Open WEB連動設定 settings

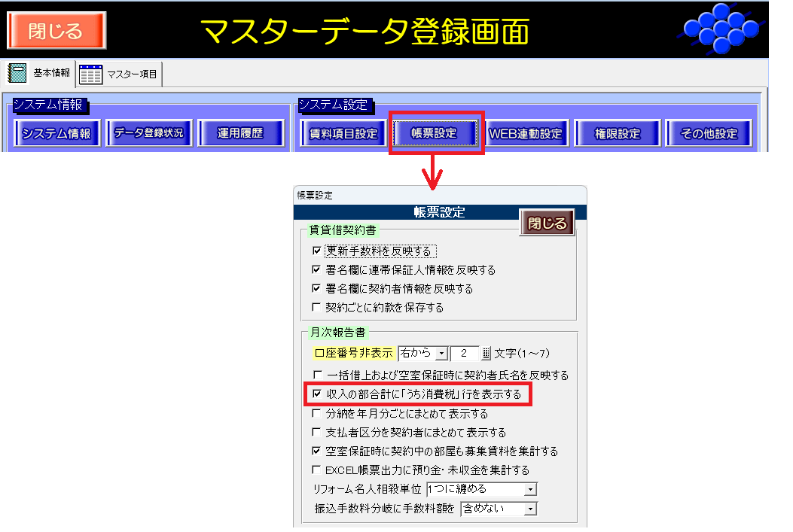(x=526, y=134)
